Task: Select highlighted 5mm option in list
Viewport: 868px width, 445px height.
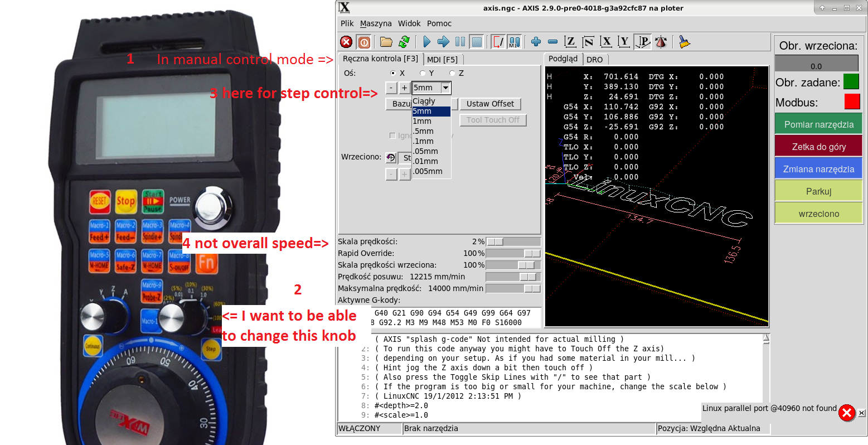Action: [x=431, y=111]
